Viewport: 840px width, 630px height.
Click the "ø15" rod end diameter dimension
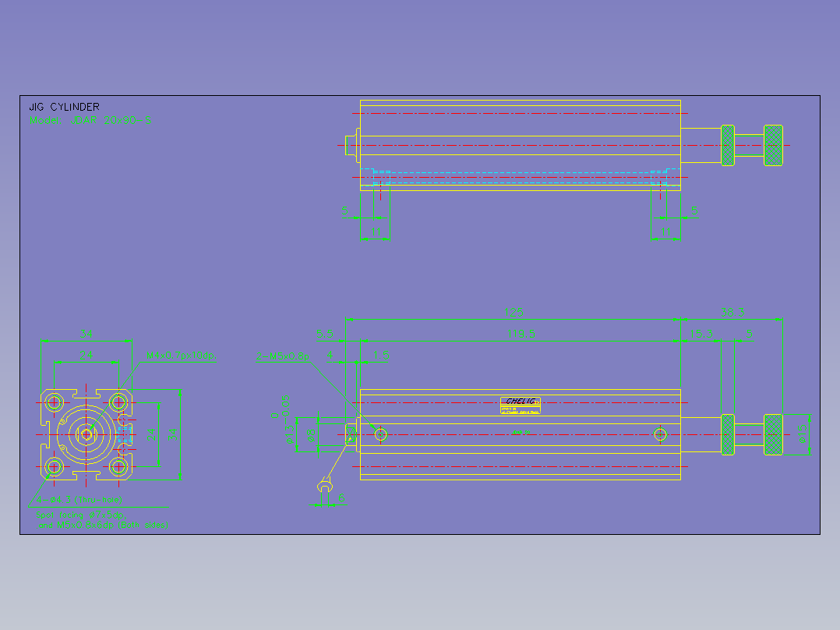tap(802, 434)
